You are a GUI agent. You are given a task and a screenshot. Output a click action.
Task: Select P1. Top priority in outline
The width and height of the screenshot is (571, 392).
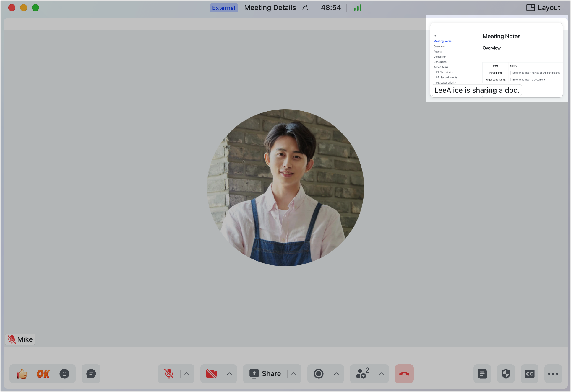pyautogui.click(x=444, y=72)
